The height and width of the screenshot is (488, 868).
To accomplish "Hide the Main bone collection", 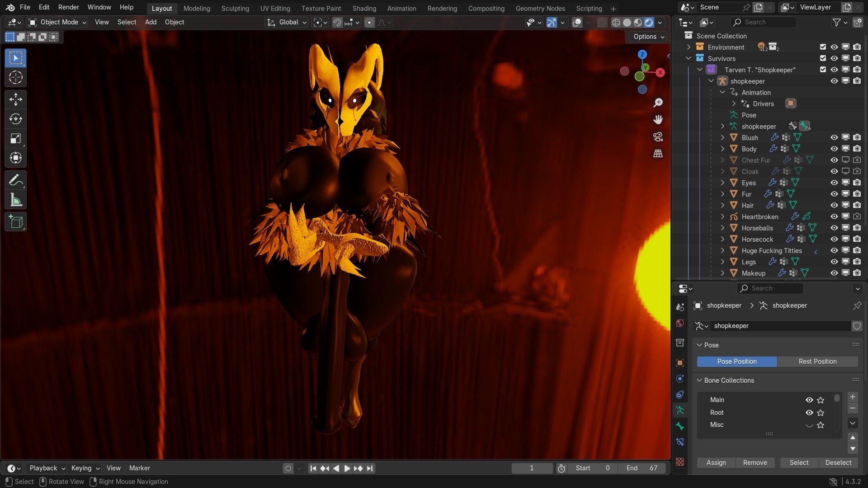I will tap(809, 400).
